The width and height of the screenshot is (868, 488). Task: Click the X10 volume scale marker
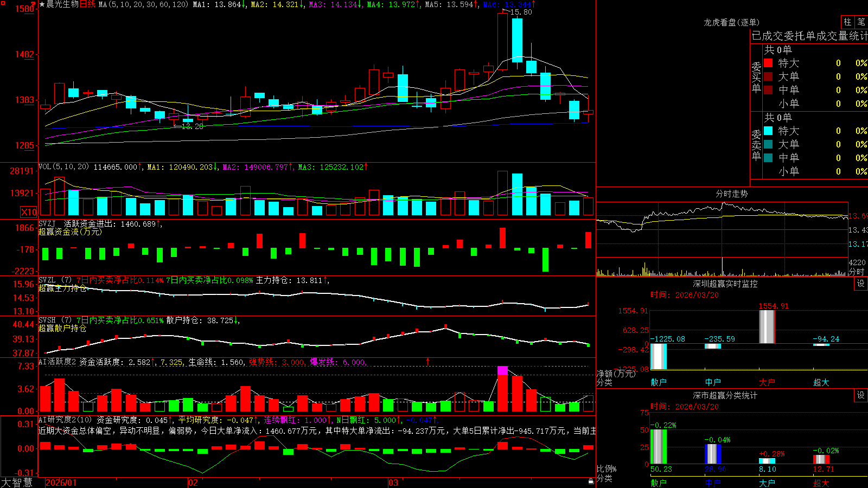pos(29,212)
